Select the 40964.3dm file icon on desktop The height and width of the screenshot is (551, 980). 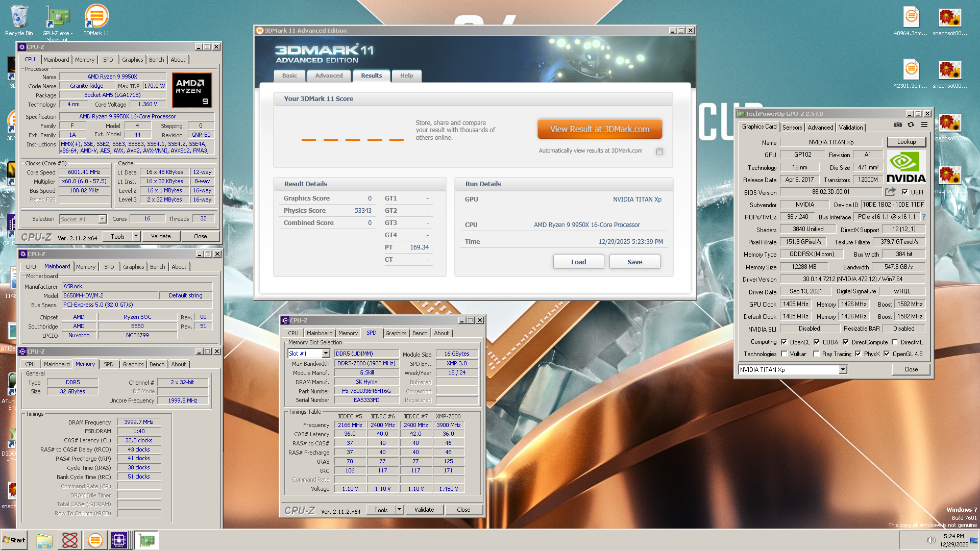911,21
